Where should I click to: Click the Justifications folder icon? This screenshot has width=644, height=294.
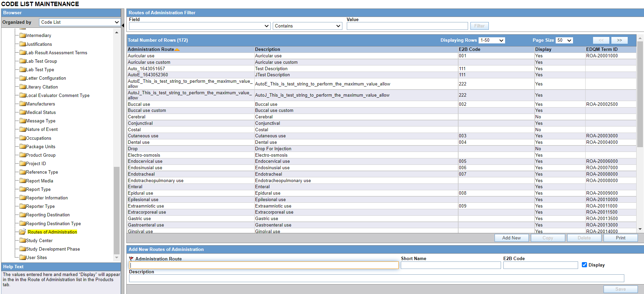coord(23,44)
